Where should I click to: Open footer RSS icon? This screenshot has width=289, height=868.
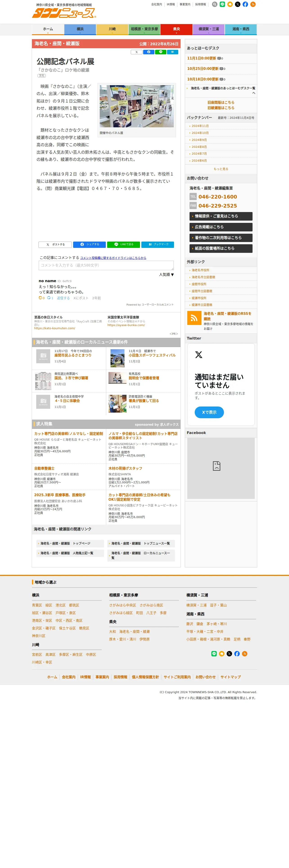pos(245,654)
